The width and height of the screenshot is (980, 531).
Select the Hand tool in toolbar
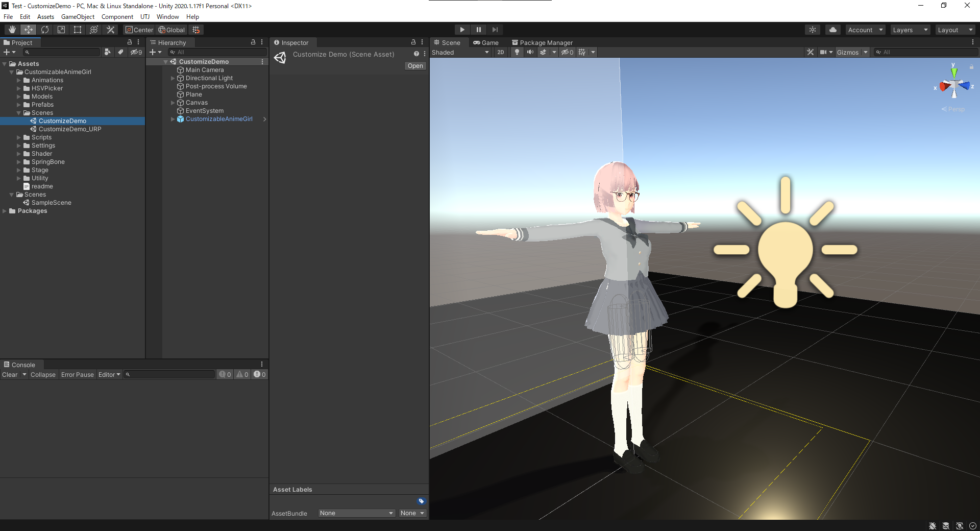(x=12, y=30)
